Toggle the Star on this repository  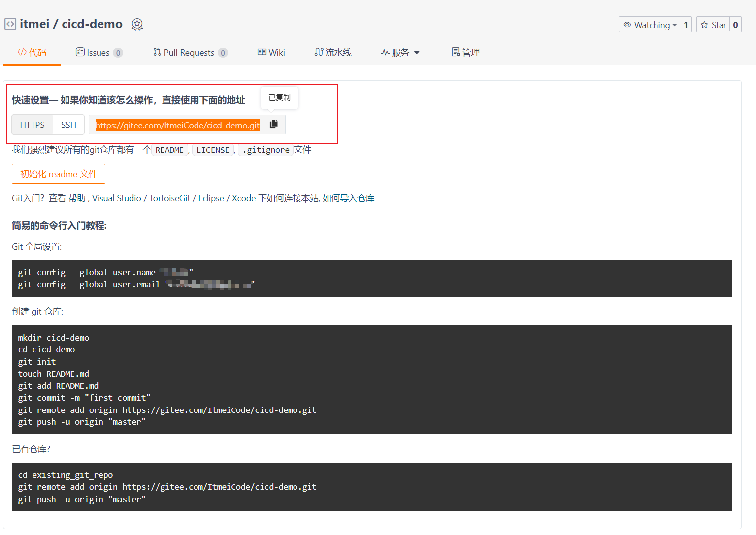(x=714, y=25)
